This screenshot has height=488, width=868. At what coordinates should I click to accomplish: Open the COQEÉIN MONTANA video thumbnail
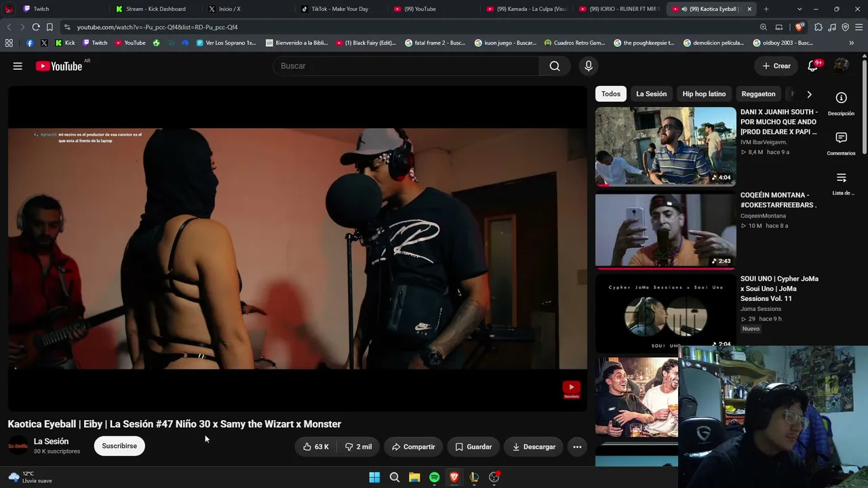pyautogui.click(x=665, y=230)
